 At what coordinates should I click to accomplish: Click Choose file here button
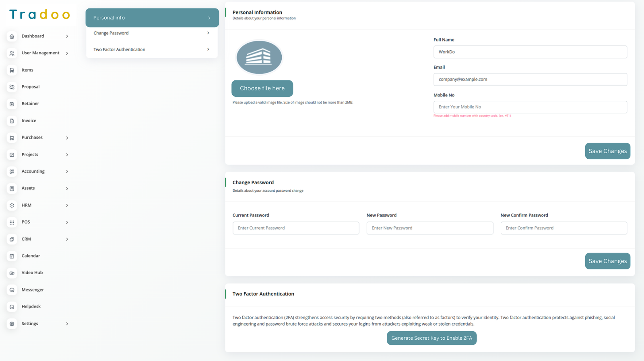262,88
